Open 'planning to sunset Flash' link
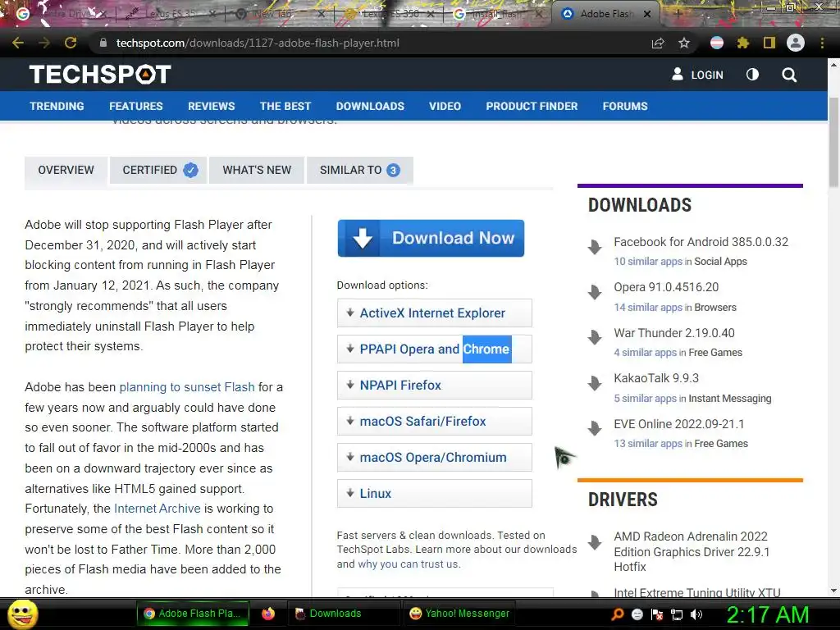This screenshot has height=630, width=840. [187, 387]
